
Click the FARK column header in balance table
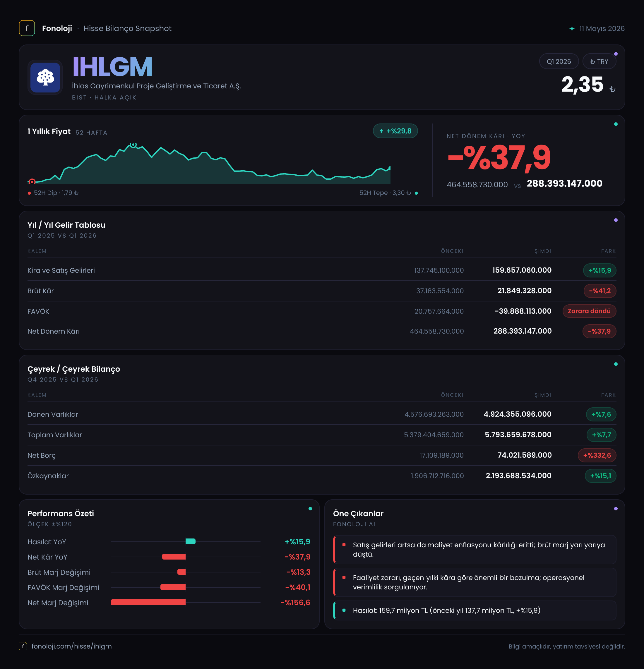pyautogui.click(x=609, y=395)
